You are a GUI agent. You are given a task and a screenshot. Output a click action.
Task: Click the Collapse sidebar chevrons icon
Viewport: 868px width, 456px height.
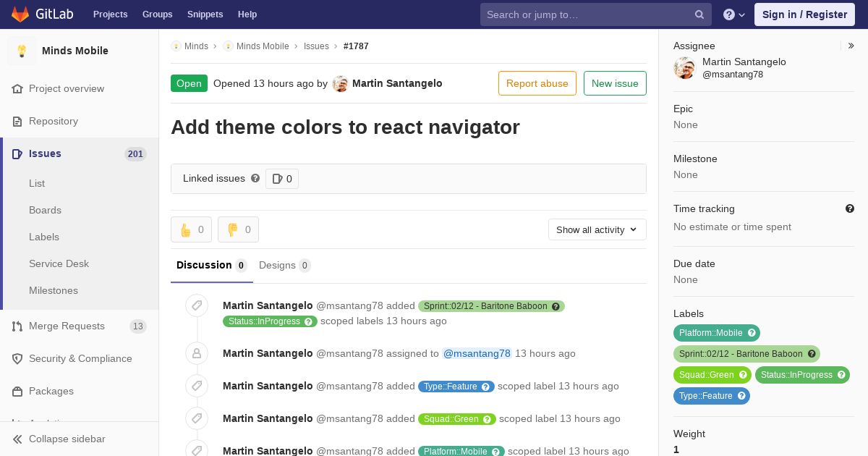(17, 439)
